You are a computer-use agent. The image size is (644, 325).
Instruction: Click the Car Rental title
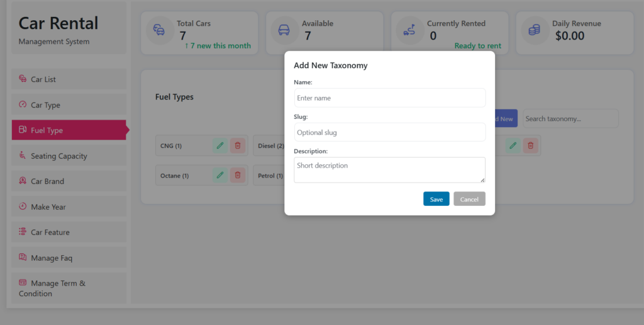point(58,23)
